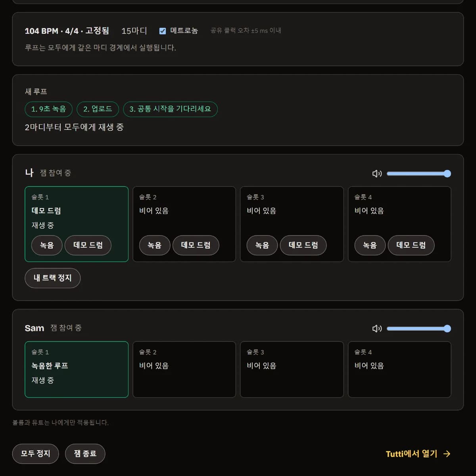Viewport: 476px width, 476px height.
Task: Select Sam's empty 슬롯 4 card
Action: pos(399,370)
